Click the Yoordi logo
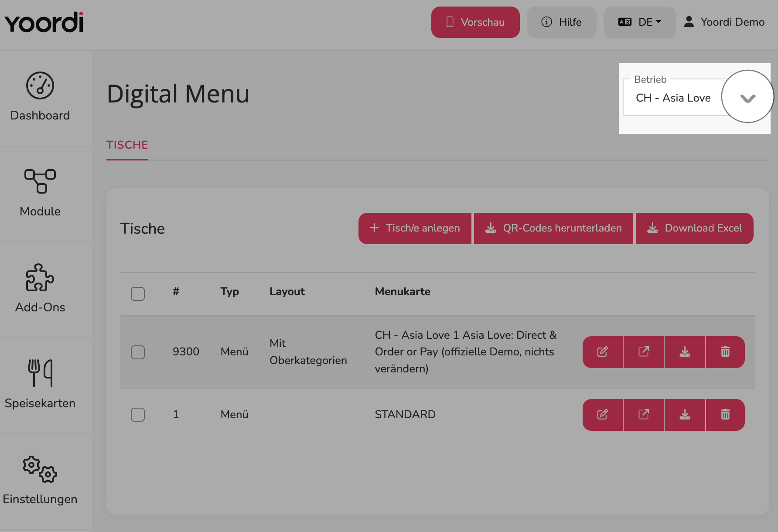The height and width of the screenshot is (532, 778). [x=44, y=23]
